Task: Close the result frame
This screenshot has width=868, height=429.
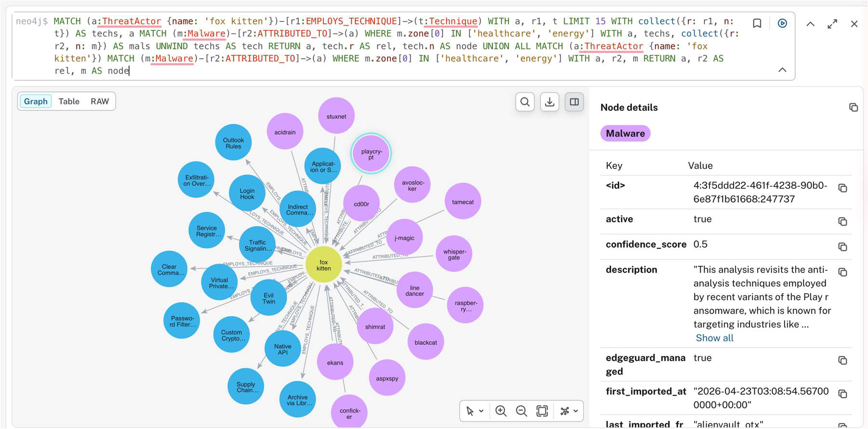Action: coord(854,24)
